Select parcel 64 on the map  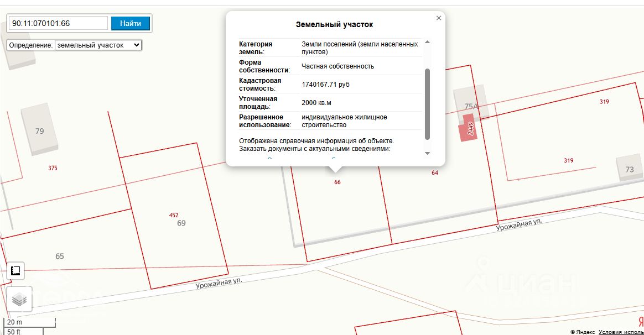click(434, 173)
